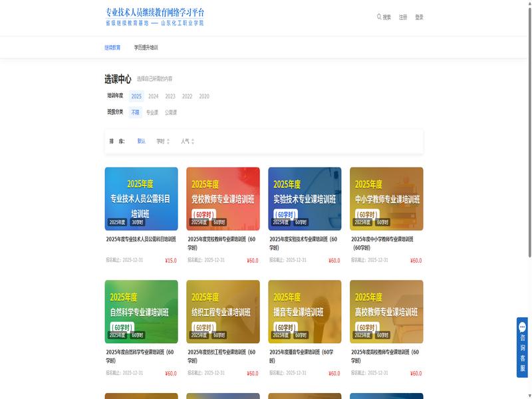Click the 注册 register link
532x399 pixels.
(403, 17)
